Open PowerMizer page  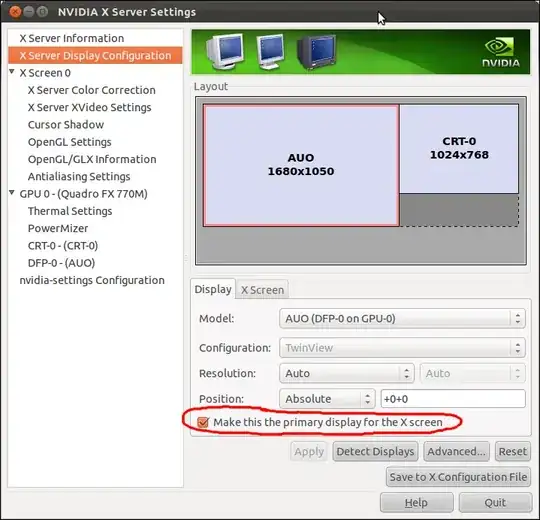coord(58,228)
